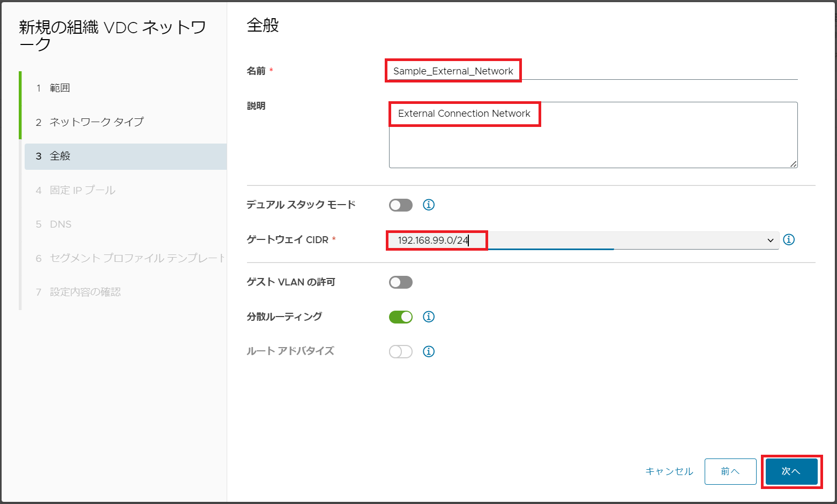The width and height of the screenshot is (837, 504).
Task: Click the 全般 page heading
Action: pyautogui.click(x=263, y=25)
